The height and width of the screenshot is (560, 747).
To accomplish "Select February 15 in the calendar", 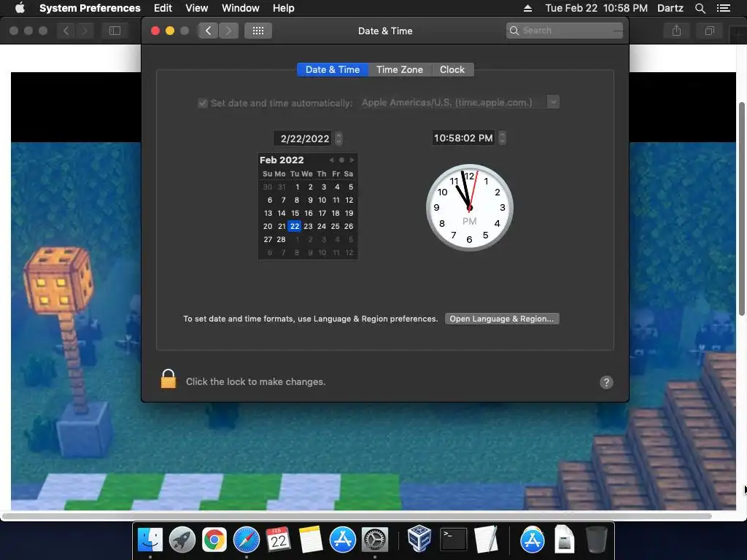I will 295,214.
